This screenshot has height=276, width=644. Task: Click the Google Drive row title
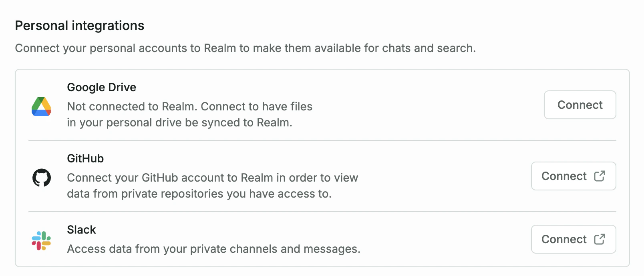[x=101, y=87]
